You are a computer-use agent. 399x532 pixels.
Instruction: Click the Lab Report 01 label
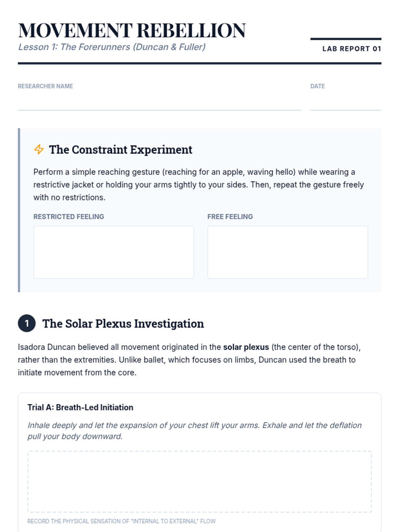352,49
